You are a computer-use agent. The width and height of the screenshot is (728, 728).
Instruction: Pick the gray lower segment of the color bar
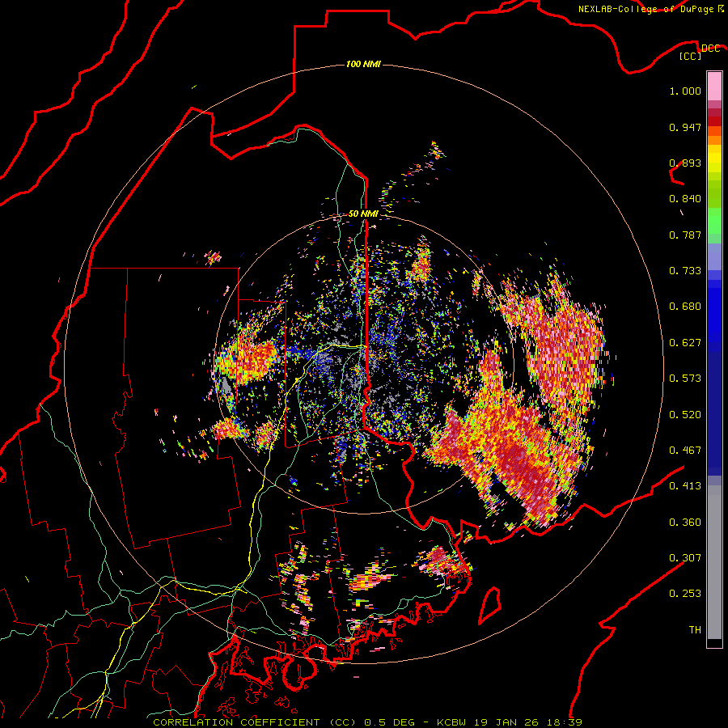714,562
